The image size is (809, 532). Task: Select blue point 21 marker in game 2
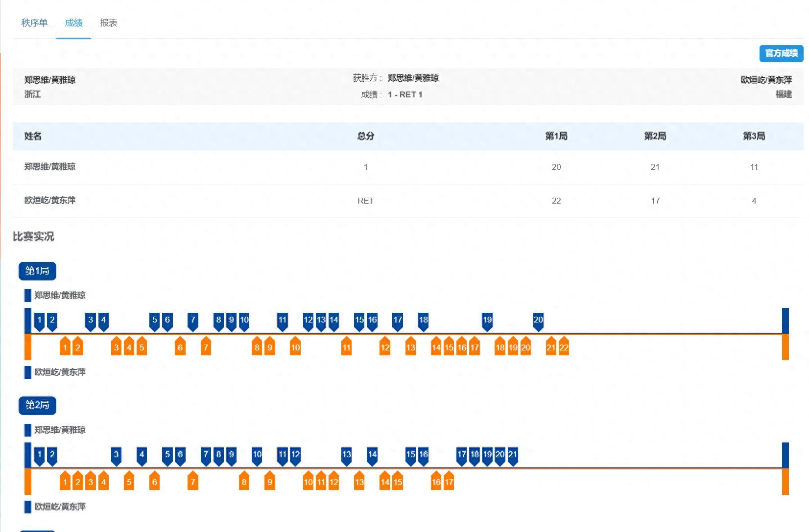click(x=513, y=455)
